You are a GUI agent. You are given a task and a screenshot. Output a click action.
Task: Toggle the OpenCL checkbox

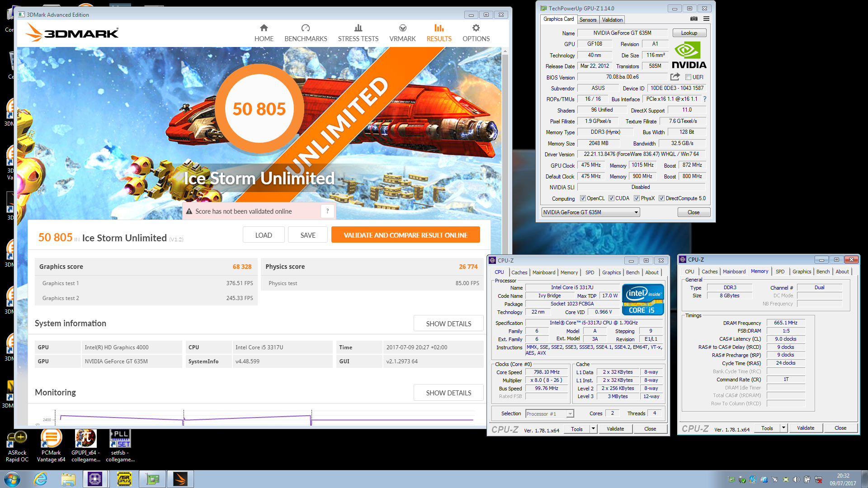point(583,198)
